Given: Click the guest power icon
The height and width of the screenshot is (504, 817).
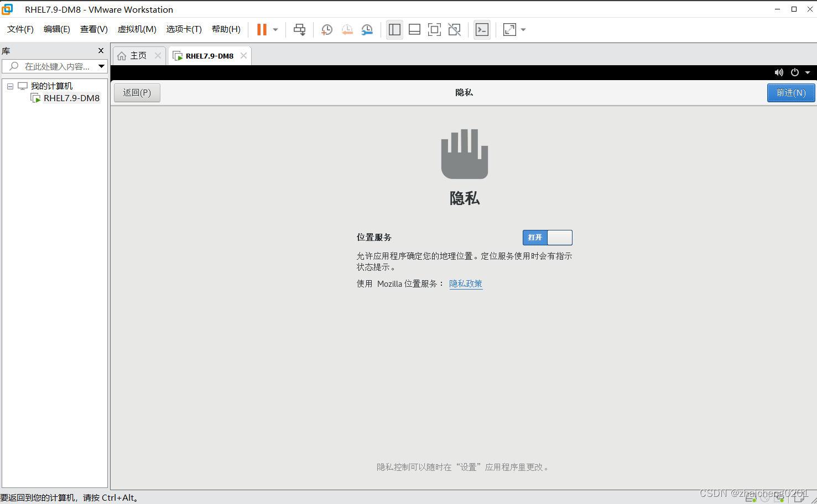Looking at the screenshot, I should click(x=795, y=72).
